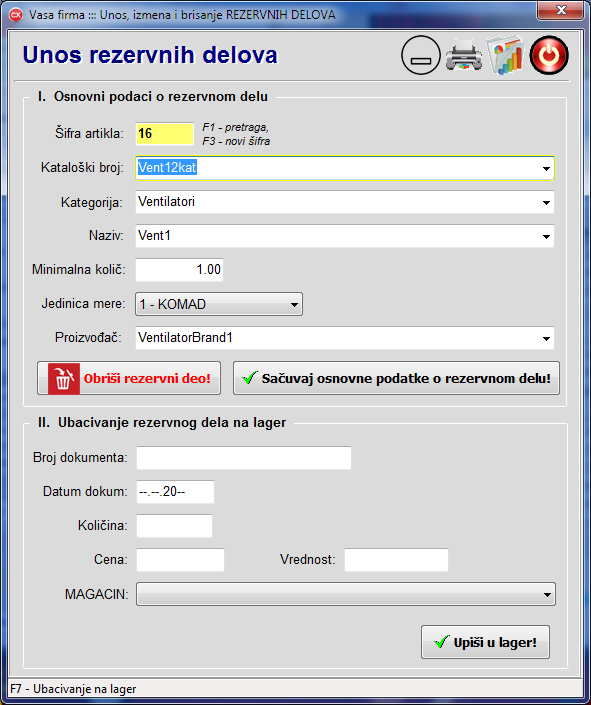The width and height of the screenshot is (591, 705).
Task: Expand the Proizvođač dropdown
Action: 546,339
